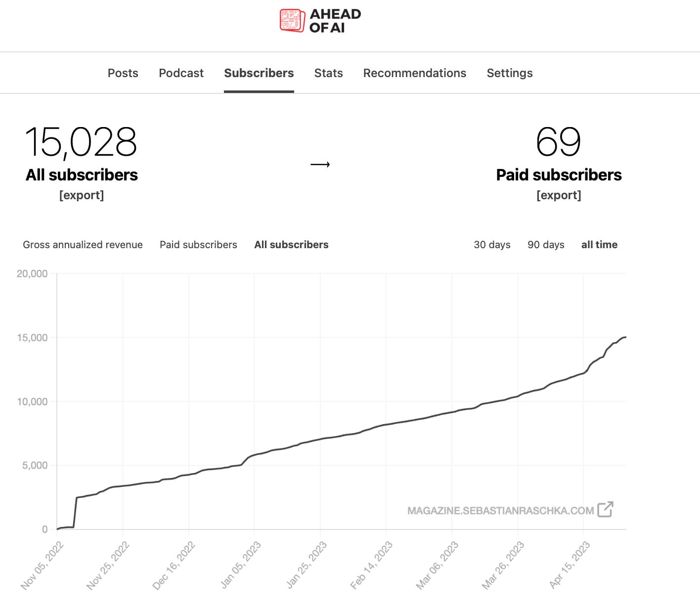Select the Subscribers tab
The image size is (700, 610).
tap(259, 73)
